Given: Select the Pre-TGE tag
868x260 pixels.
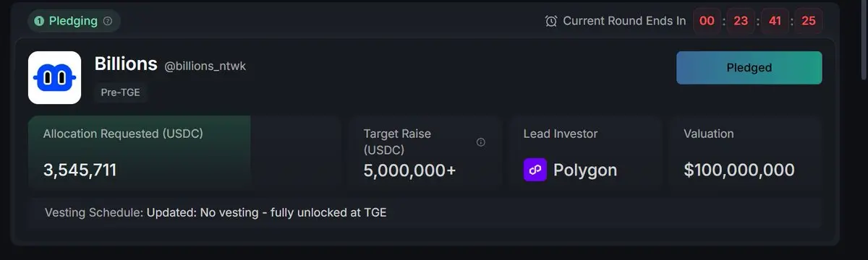Looking at the screenshot, I should click(121, 92).
